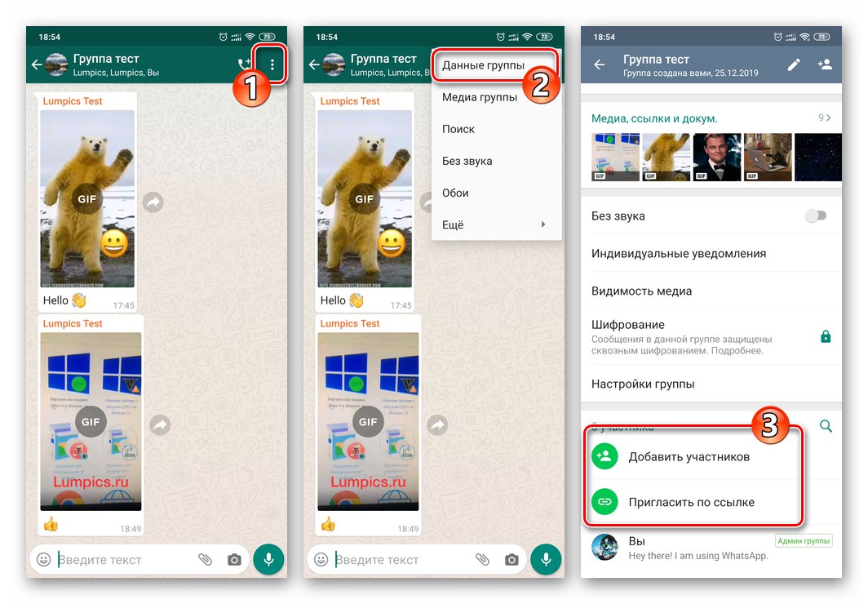Tap submenu arrow next to 'Ещё'
Viewport: 868px width, 604px height.
click(543, 224)
